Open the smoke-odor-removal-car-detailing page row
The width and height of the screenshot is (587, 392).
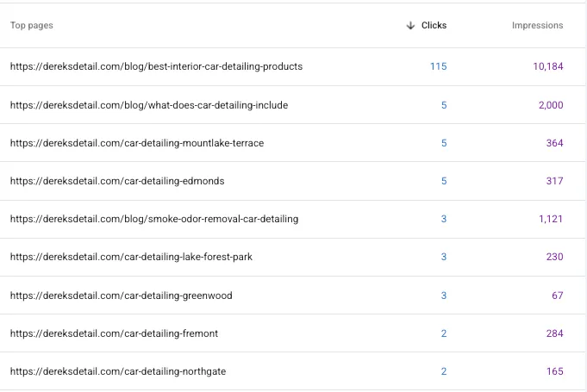[293, 219]
